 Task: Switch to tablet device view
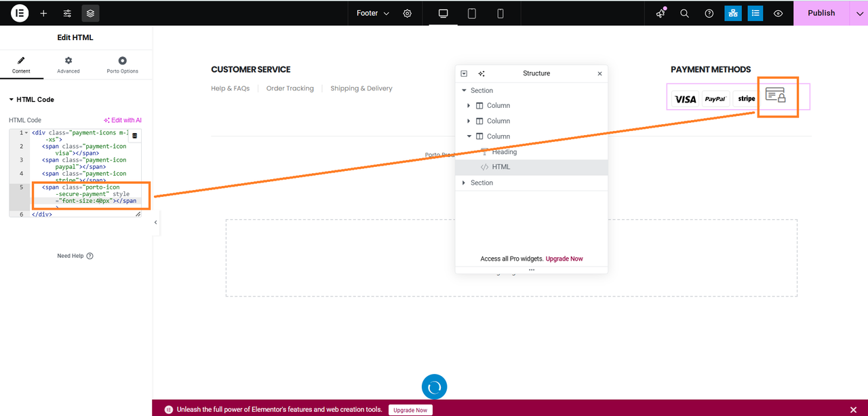coord(472,13)
